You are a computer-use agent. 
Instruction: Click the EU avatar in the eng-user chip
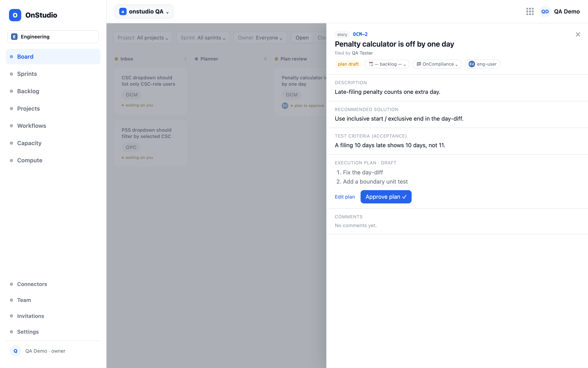[x=472, y=64]
